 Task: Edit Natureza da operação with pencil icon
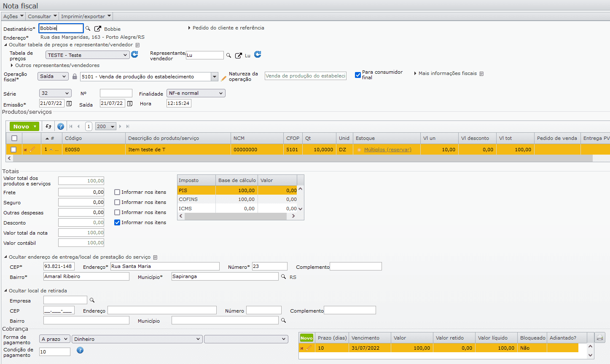click(x=223, y=78)
